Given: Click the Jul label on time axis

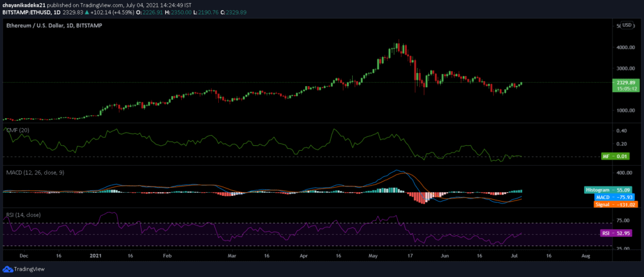Looking at the screenshot, I should point(513,256).
